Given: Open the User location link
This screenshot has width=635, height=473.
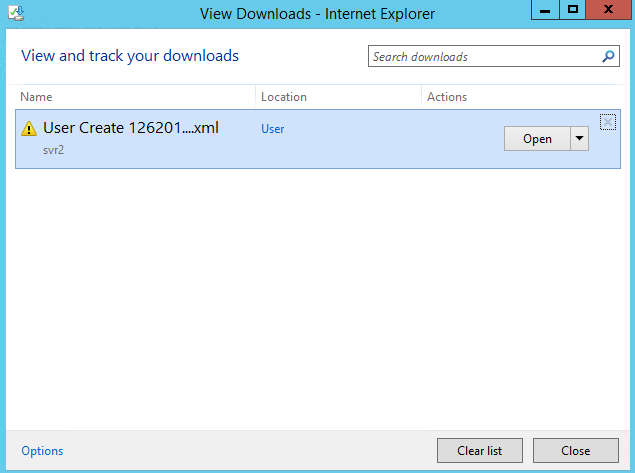Looking at the screenshot, I should (x=273, y=129).
